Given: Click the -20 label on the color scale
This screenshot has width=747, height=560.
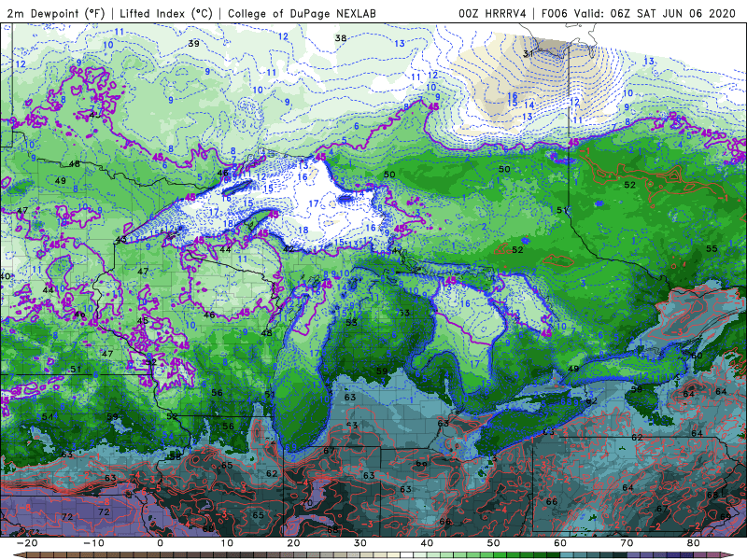Looking at the screenshot, I should point(27,543).
